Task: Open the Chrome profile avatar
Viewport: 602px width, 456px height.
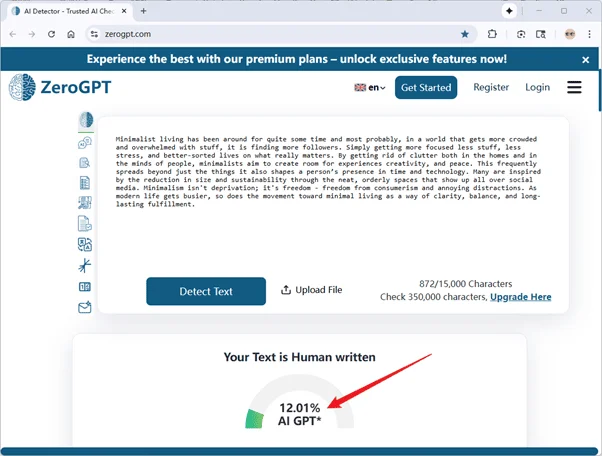Action: click(x=570, y=34)
